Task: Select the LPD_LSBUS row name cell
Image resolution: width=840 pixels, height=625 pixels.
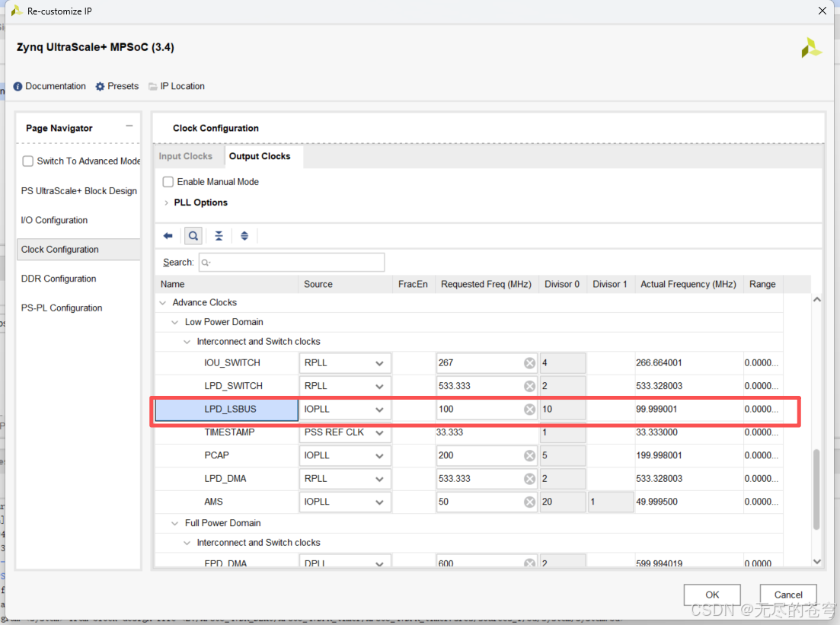Action: pyautogui.click(x=227, y=410)
